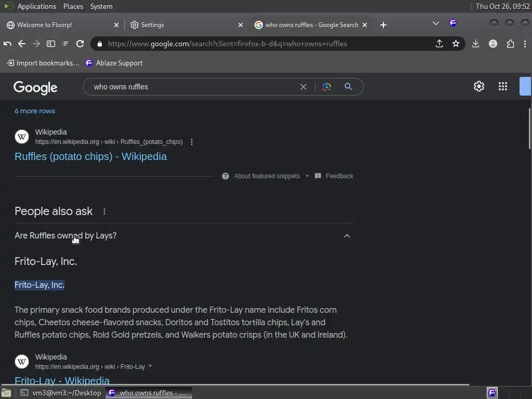Click the Floorp icon in the tab bar
Viewport: 532px width, 399px height.
tap(453, 23)
